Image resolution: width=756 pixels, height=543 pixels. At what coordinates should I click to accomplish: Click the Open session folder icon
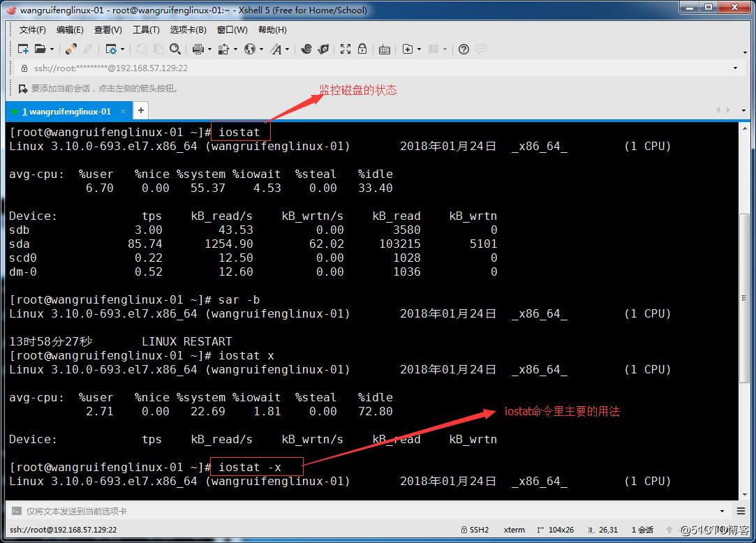(40, 49)
